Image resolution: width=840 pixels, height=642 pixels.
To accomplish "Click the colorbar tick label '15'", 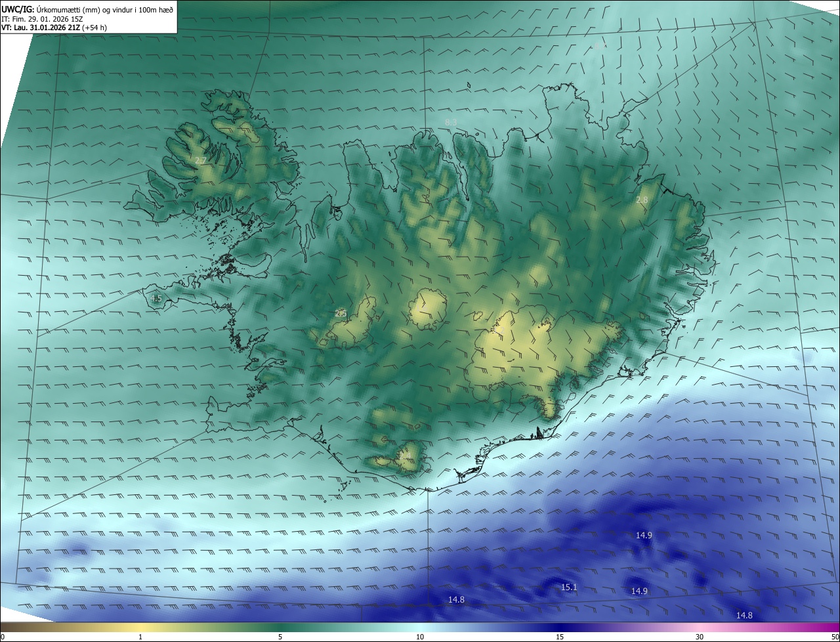I will 560,637.
